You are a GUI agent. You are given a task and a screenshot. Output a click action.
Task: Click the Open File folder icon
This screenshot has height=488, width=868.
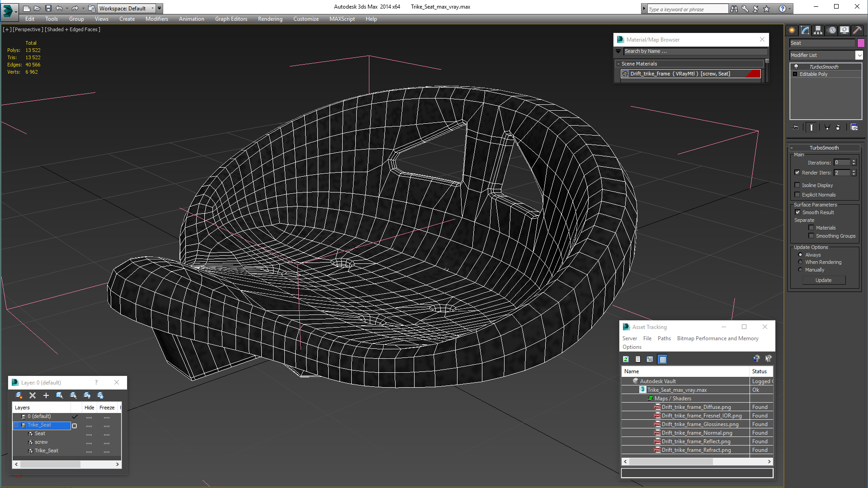coord(37,8)
